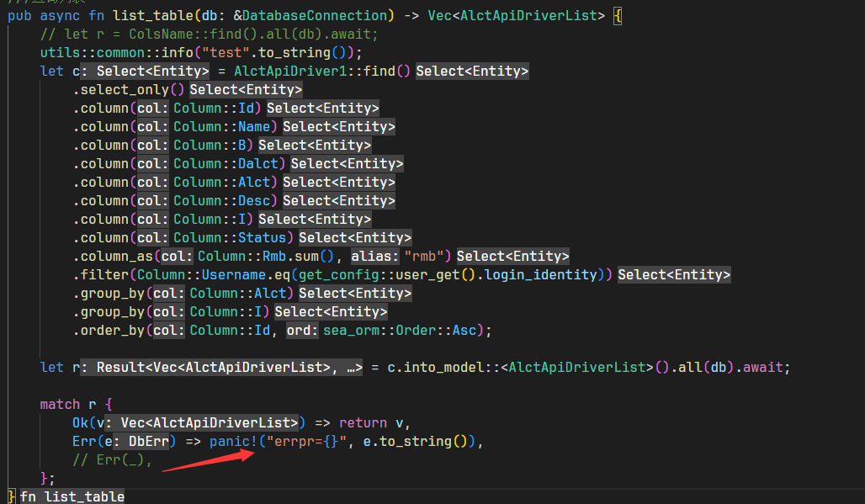Viewport: 865px width, 504px height.
Task: Click the DatabaseConnection parameter type
Action: pyautogui.click(x=313, y=15)
